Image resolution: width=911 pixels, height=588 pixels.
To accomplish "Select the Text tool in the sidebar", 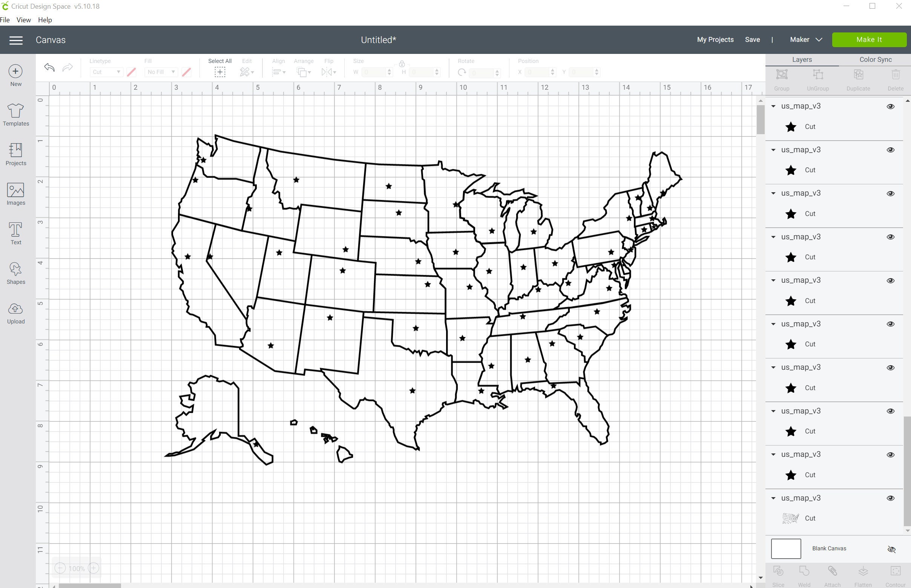I will pos(15,232).
